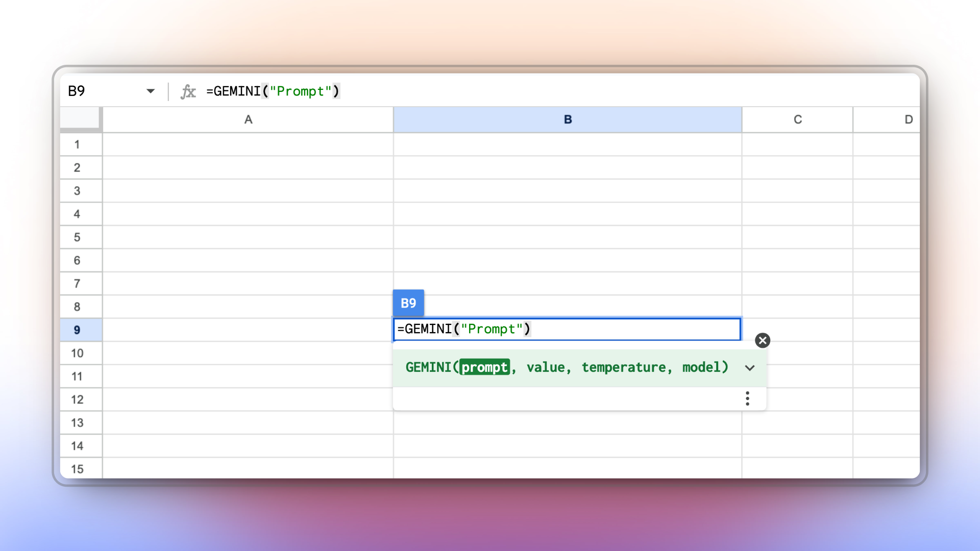The width and height of the screenshot is (980, 551).
Task: Click cell C14
Action: pos(797,446)
